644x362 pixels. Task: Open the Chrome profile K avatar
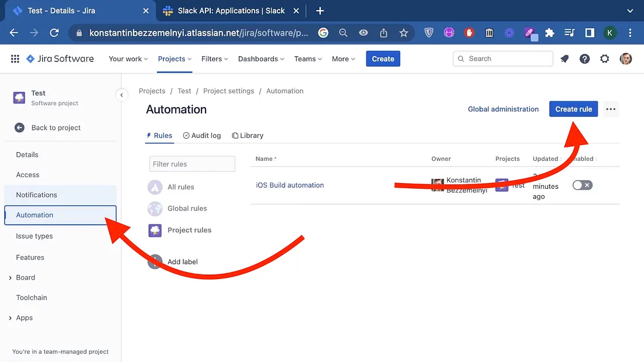(x=610, y=33)
